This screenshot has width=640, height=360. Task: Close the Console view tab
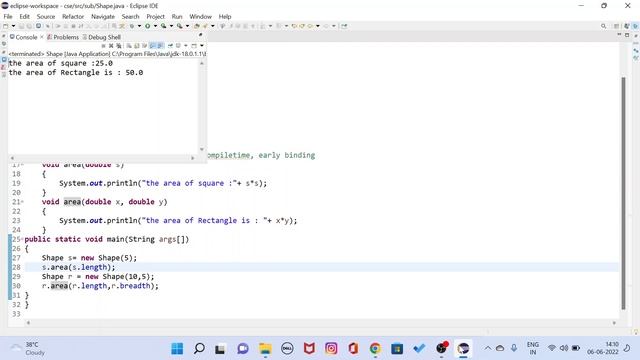coord(42,37)
